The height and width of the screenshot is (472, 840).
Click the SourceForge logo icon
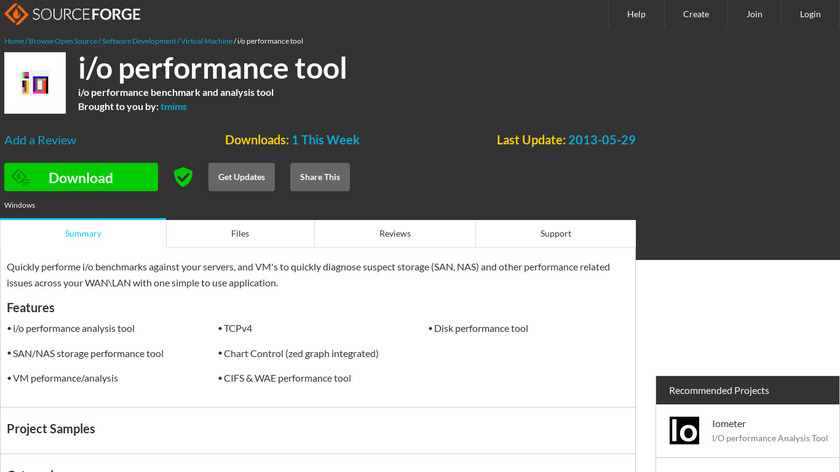tap(17, 14)
